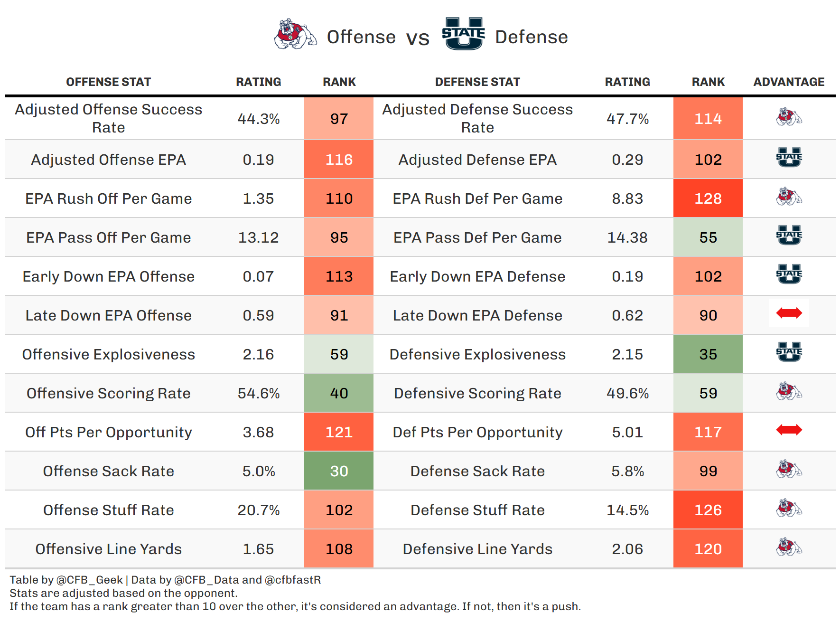
Task: Click the red rank 128 cell
Action: 708,198
